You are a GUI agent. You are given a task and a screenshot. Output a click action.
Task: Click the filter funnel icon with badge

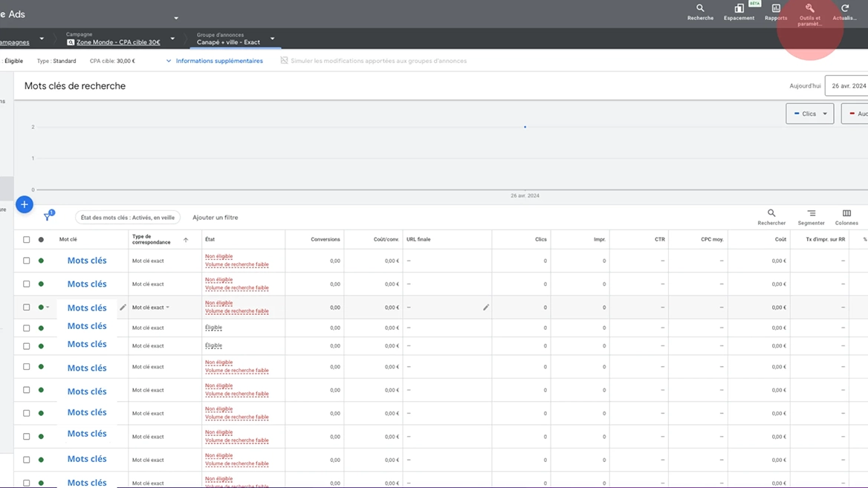click(48, 217)
